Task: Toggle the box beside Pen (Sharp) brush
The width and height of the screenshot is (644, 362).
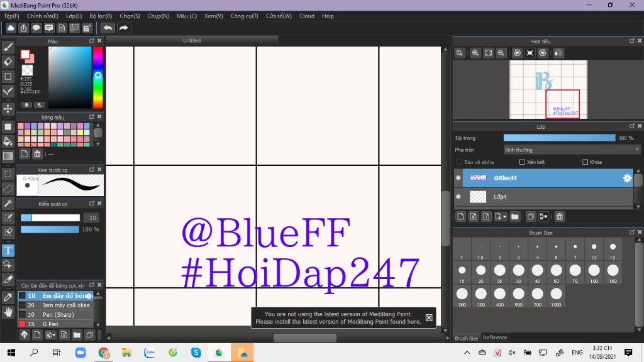Action: [22, 315]
